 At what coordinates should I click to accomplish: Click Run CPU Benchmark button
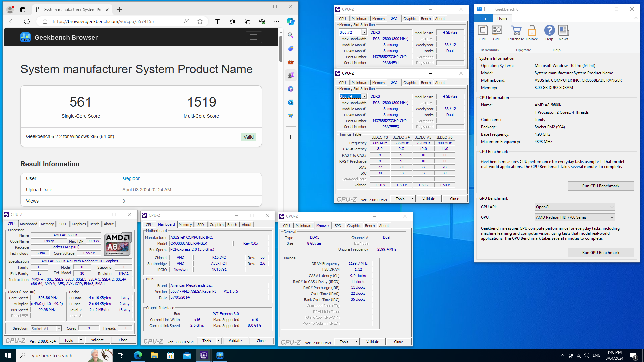(x=600, y=186)
